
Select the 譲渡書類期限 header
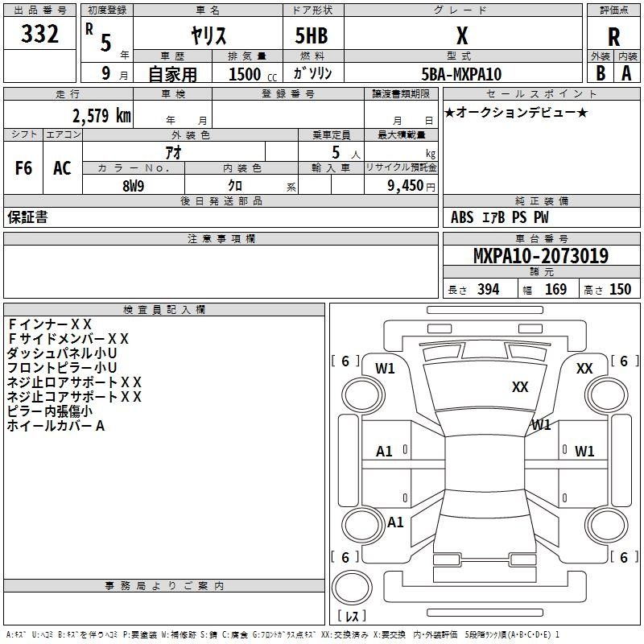(401, 93)
